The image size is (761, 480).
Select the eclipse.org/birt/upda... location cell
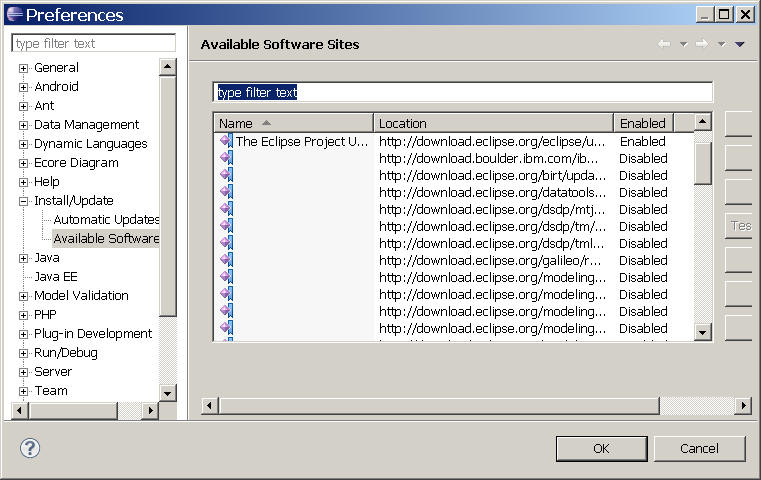click(492, 175)
